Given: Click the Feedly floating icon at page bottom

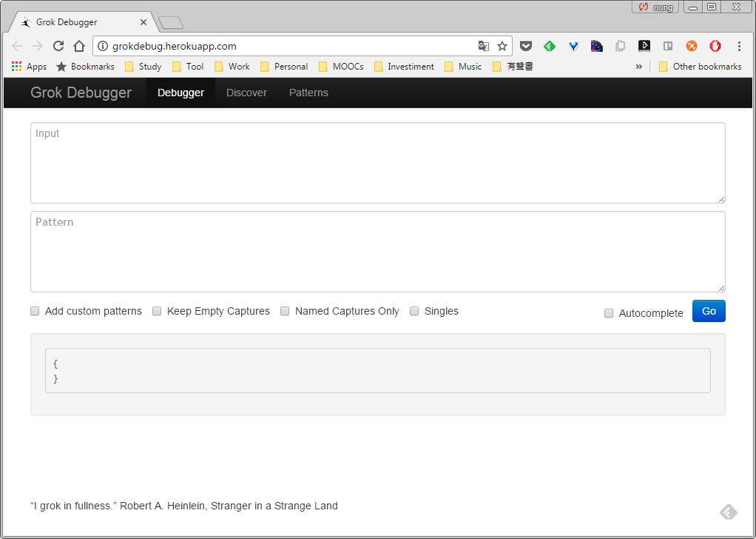Looking at the screenshot, I should [x=728, y=512].
